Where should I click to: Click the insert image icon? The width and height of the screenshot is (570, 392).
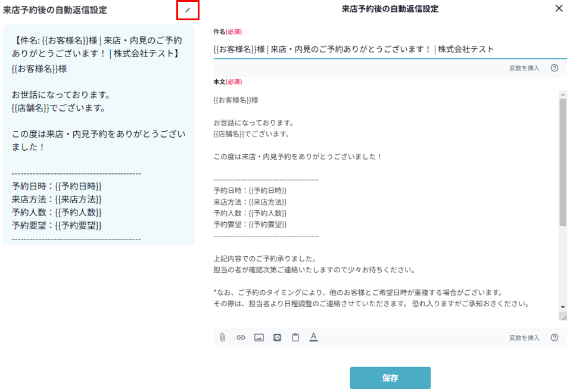259,337
